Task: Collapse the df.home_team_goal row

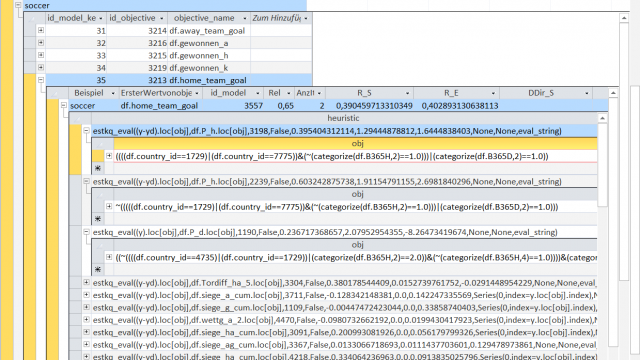Action: 41,80
